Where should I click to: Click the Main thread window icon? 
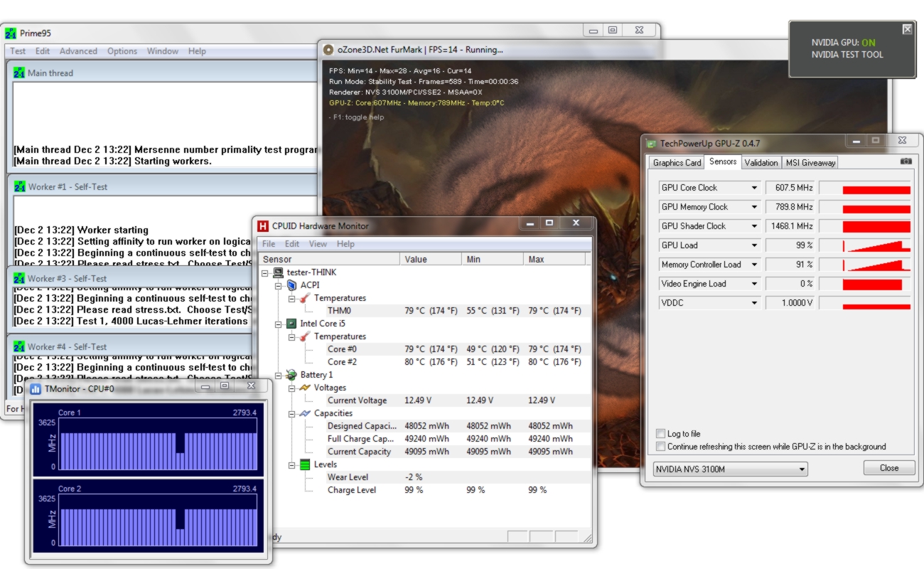tap(18, 73)
